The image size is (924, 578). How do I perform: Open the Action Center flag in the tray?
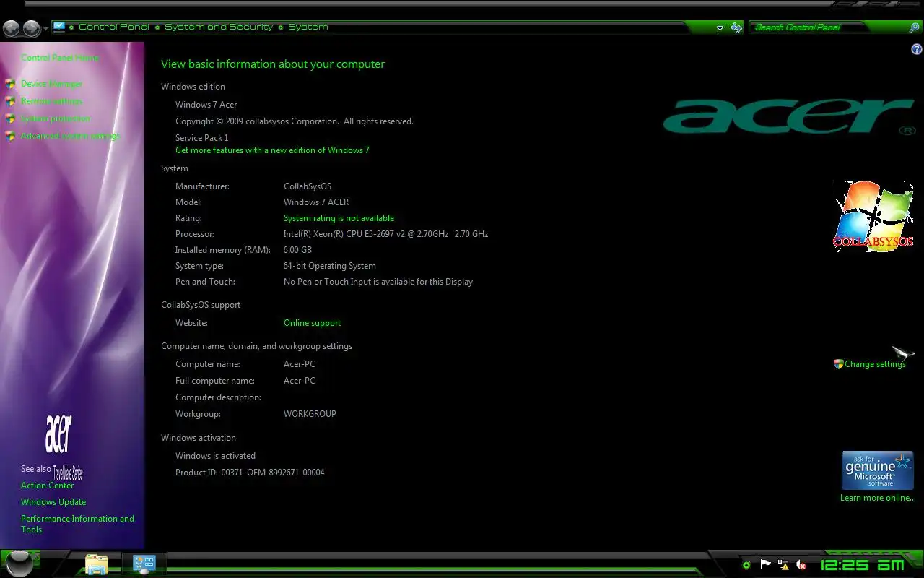[x=765, y=564]
